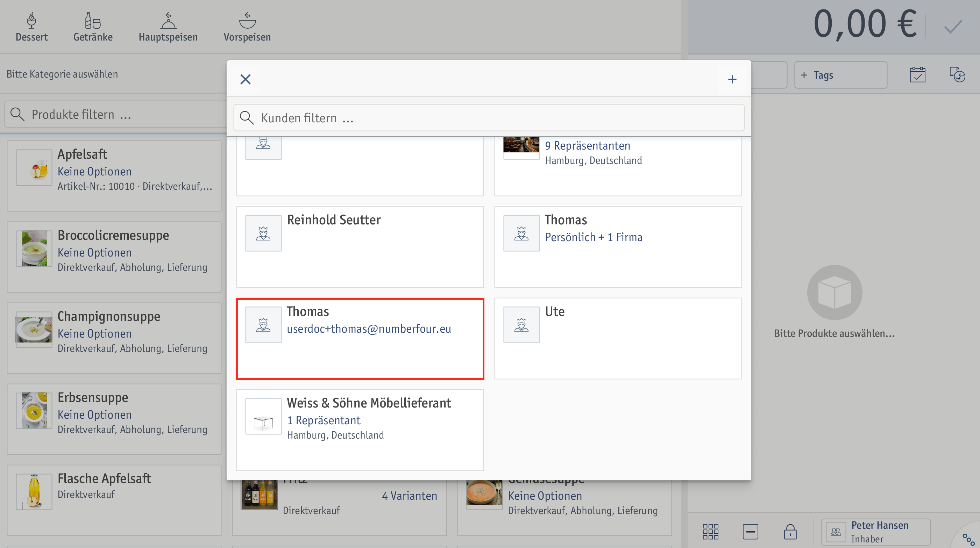This screenshot has width=980, height=548.
Task: Click the calendar checkmark icon
Action: [x=918, y=75]
